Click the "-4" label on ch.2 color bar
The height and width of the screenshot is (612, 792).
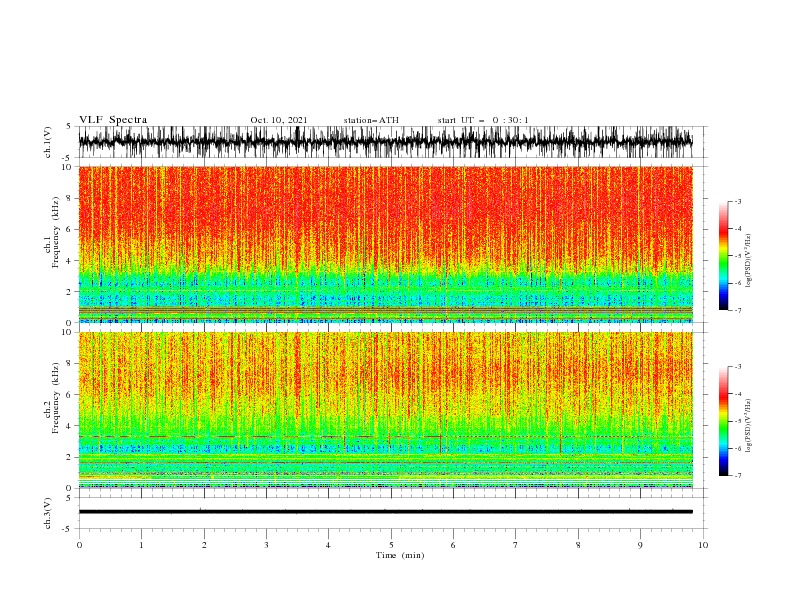pos(738,394)
